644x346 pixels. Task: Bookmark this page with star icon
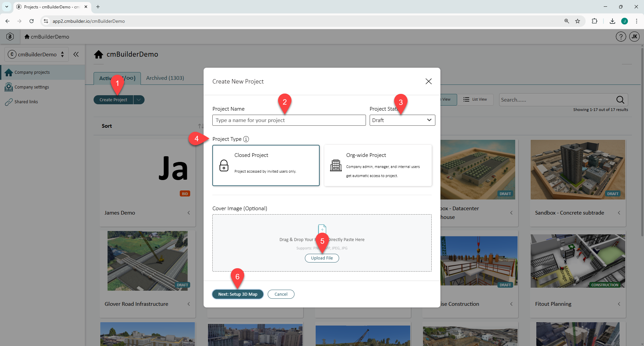pos(578,21)
